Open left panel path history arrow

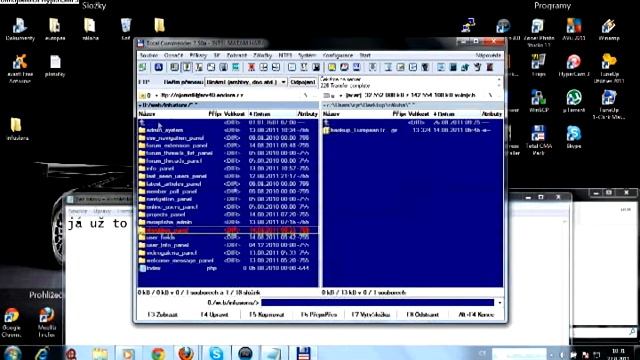point(140,105)
